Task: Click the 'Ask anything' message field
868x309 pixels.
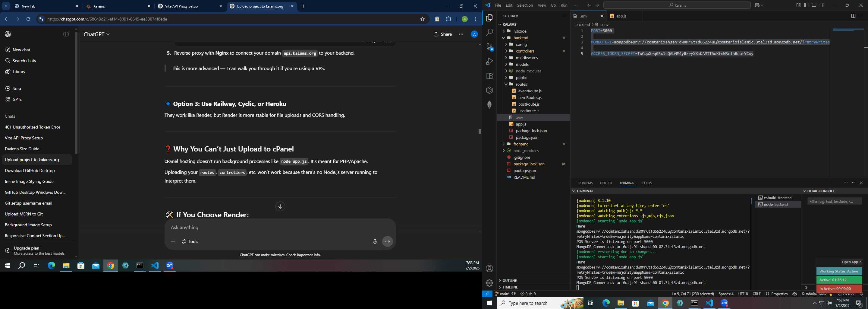Action: click(280, 228)
